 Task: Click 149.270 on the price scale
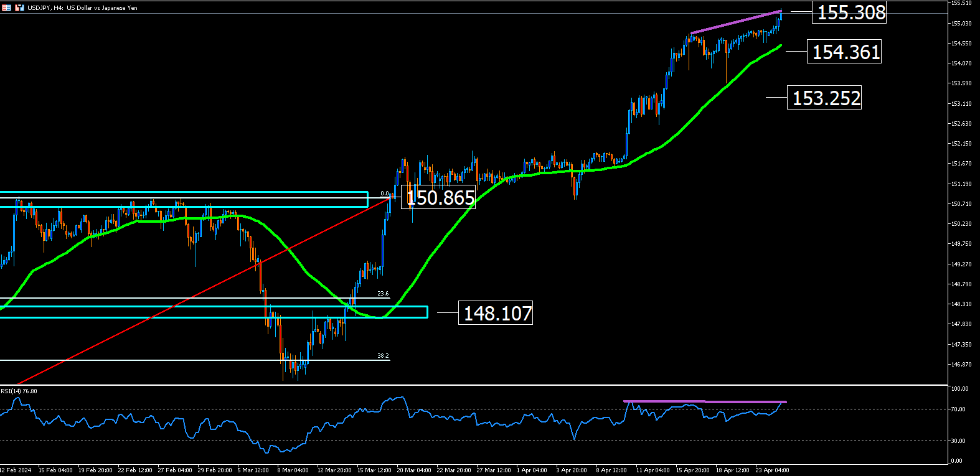961,264
